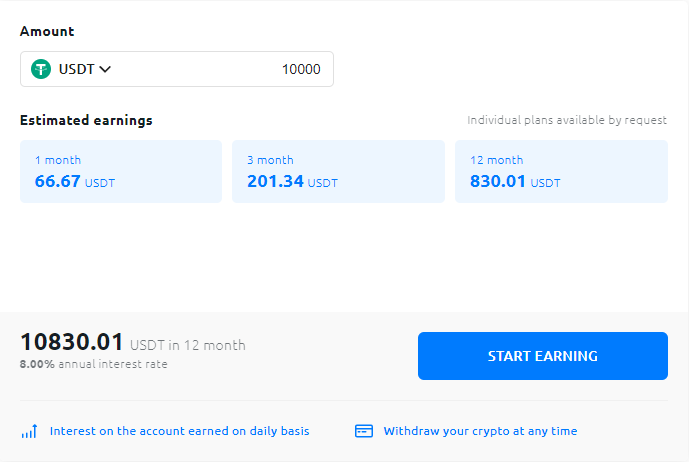Select the 3 month earnings card
This screenshot has width=689, height=462.
(x=338, y=172)
